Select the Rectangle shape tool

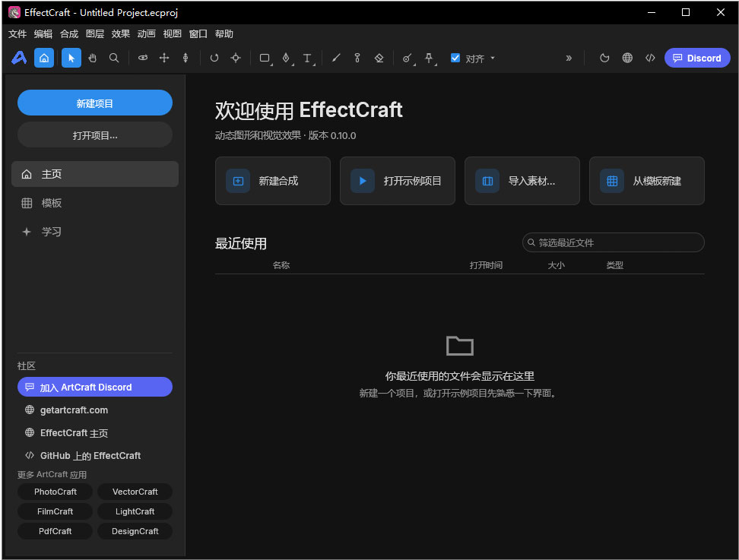point(265,58)
